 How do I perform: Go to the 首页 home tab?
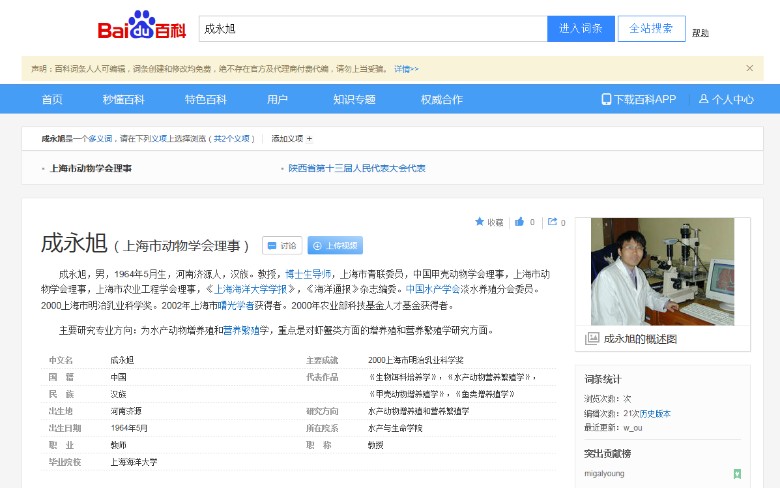pyautogui.click(x=52, y=99)
